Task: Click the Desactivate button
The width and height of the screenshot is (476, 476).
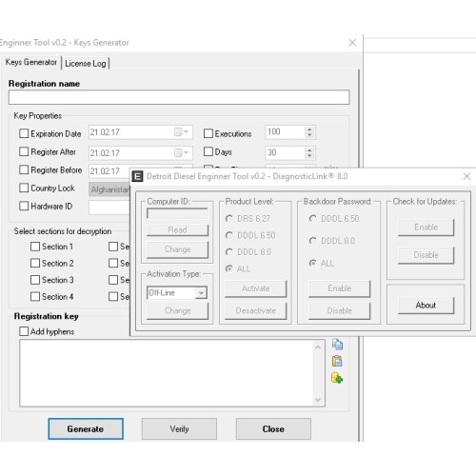Action: click(x=256, y=310)
